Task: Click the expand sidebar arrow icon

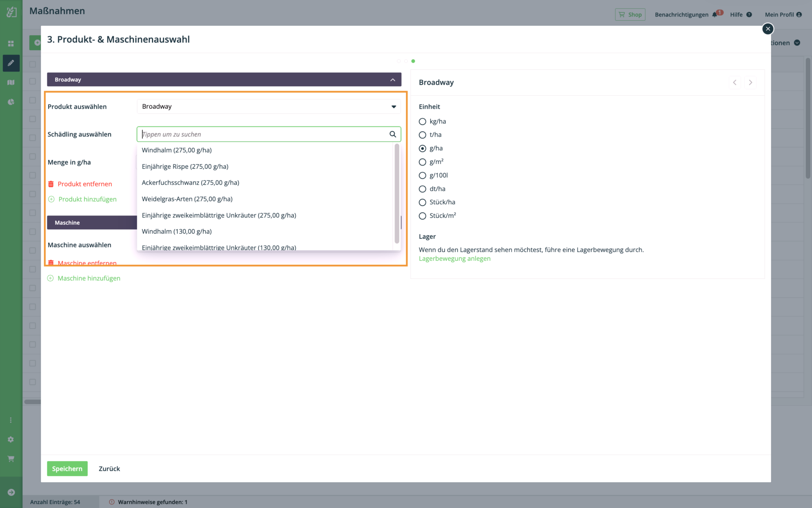Action: (x=11, y=492)
